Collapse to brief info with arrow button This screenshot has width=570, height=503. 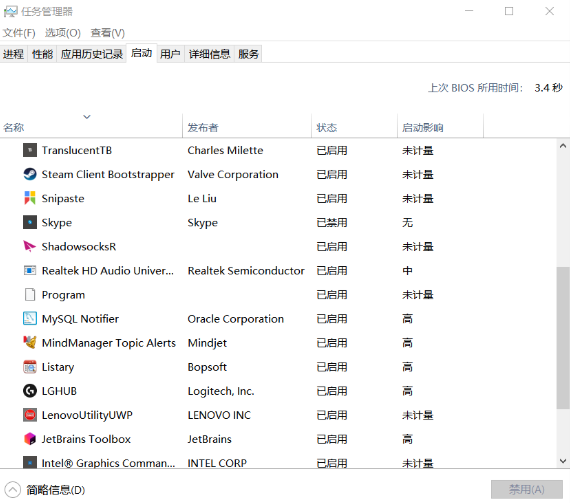(13, 490)
